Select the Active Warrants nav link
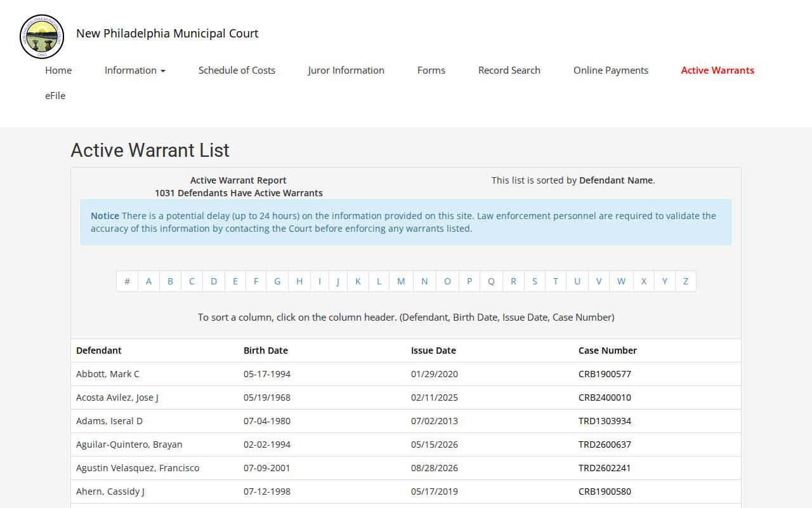812x508 pixels. coord(717,70)
